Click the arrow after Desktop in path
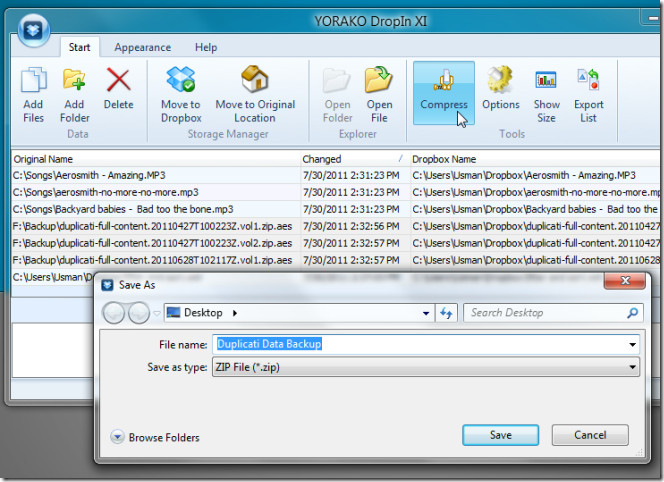Viewport: 664px width, 482px height. tap(235, 313)
